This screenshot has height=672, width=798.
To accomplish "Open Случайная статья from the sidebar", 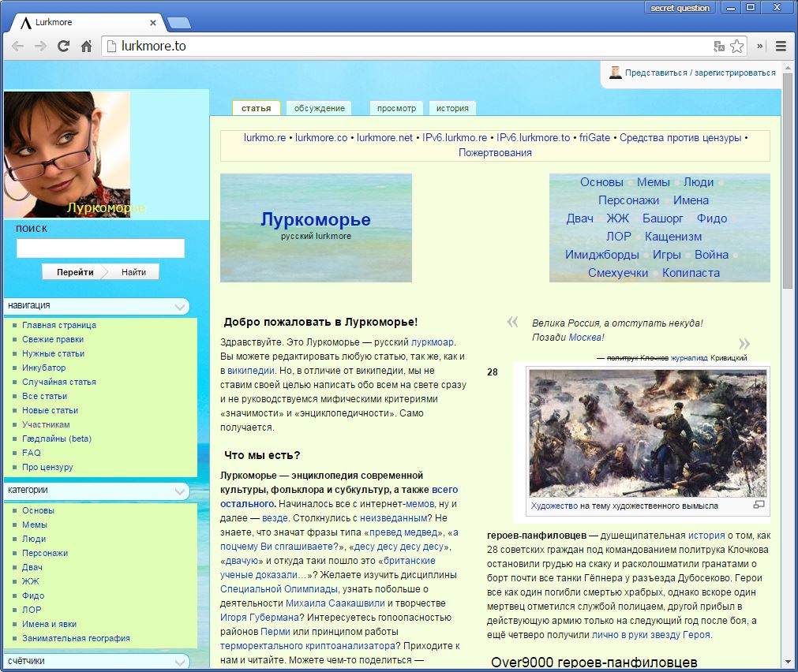I will pyautogui.click(x=59, y=382).
